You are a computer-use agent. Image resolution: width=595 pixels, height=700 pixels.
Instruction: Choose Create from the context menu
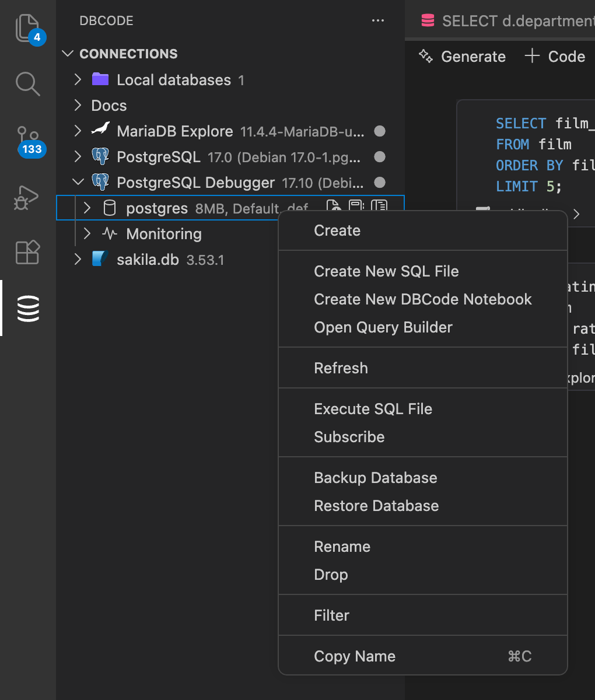423,230
